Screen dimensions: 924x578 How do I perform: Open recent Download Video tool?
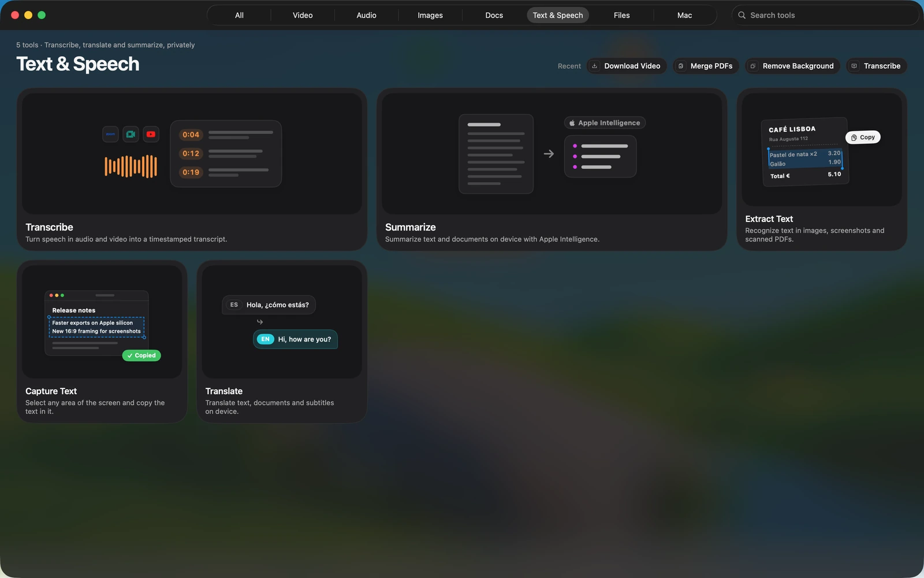point(627,66)
